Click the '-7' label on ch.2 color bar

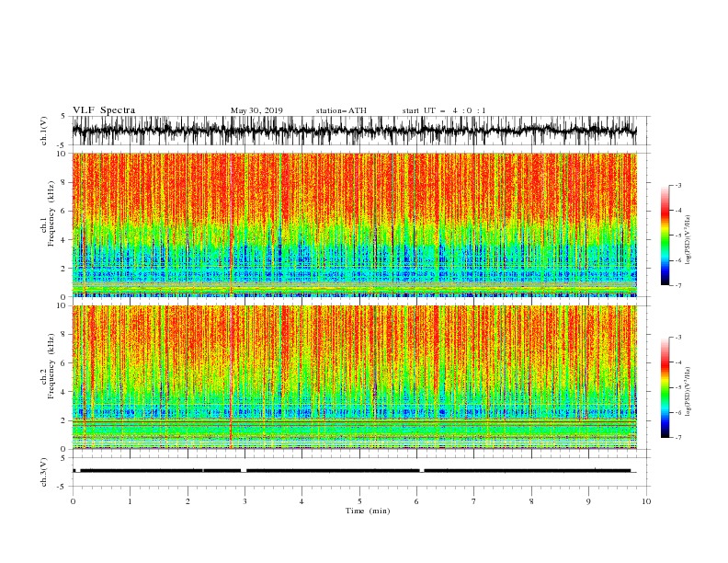pos(677,437)
